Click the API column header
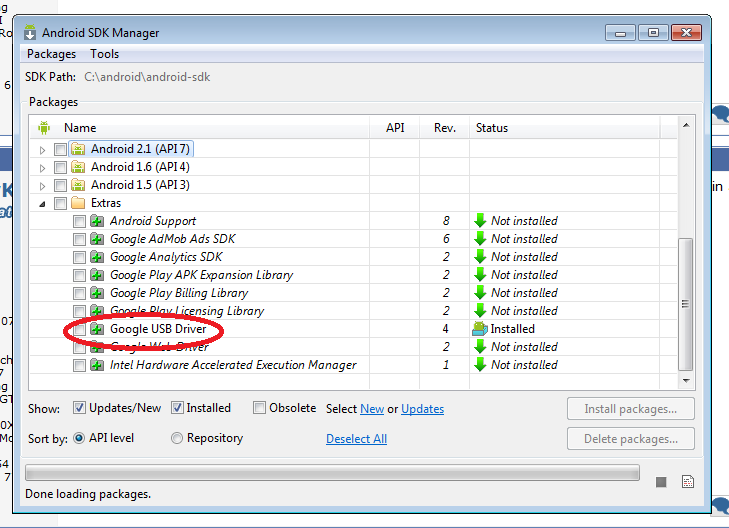729x528 pixels. coord(395,127)
